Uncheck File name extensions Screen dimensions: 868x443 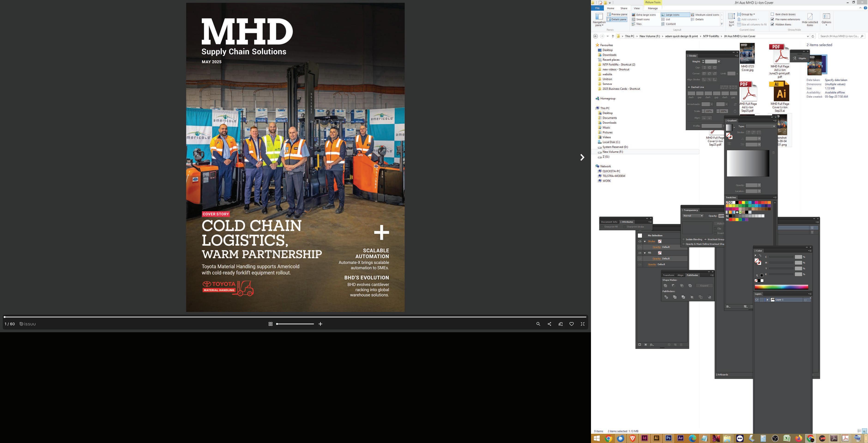772,20
